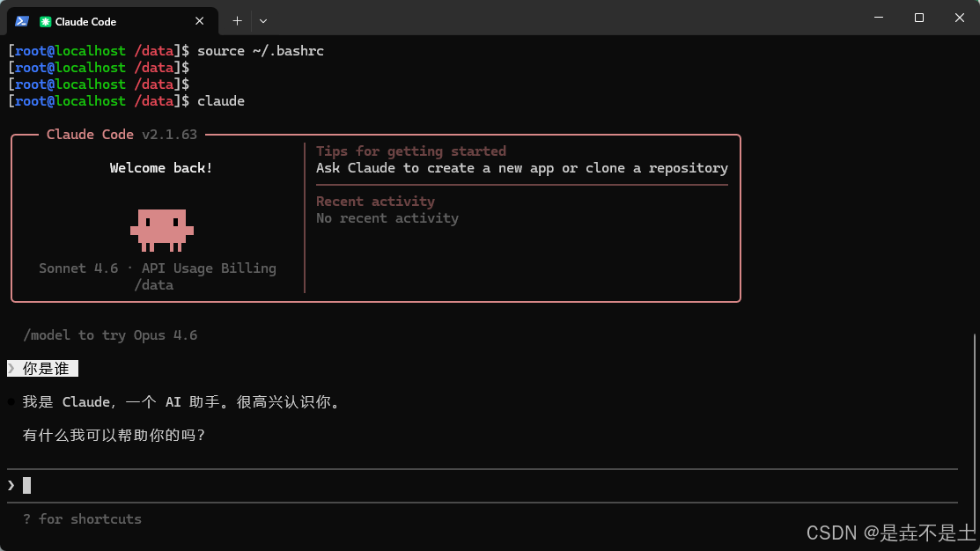
Task: Click 'Sonnet 4.6 · API Usage Billing' text
Action: (x=158, y=268)
